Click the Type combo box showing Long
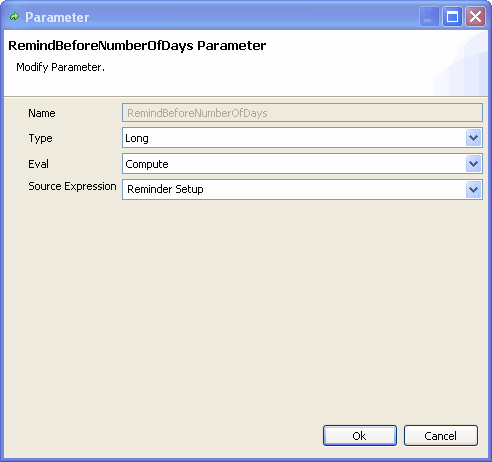The image size is (492, 462). tap(302, 138)
